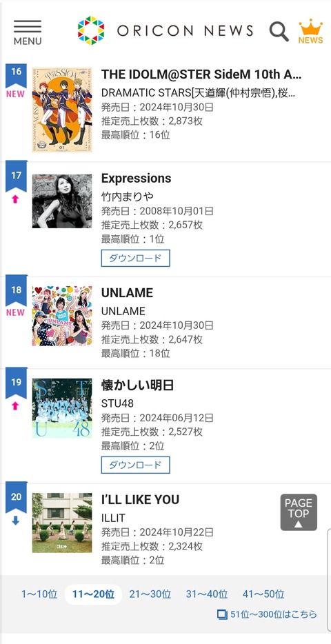
Task: Click the ダウンロード button under 懐かしい明日
Action: 136,465
